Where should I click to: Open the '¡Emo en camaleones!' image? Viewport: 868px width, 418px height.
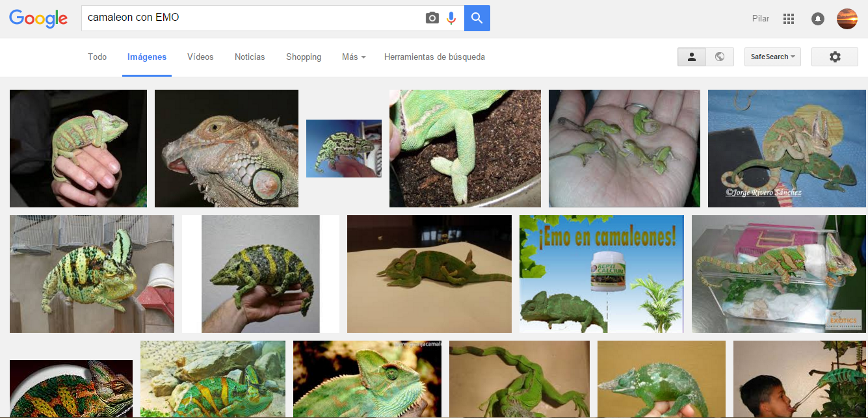coord(601,274)
